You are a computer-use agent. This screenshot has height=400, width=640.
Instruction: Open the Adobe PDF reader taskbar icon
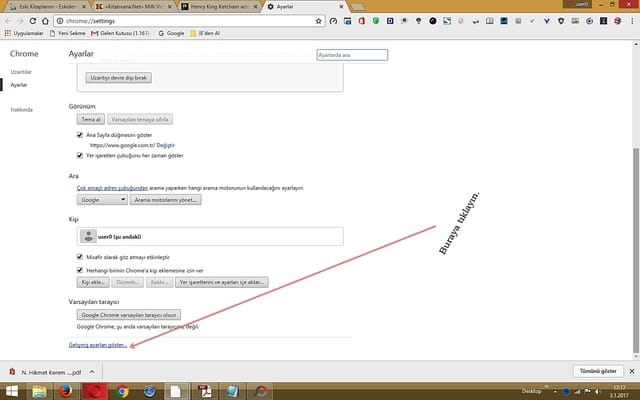[x=204, y=391]
